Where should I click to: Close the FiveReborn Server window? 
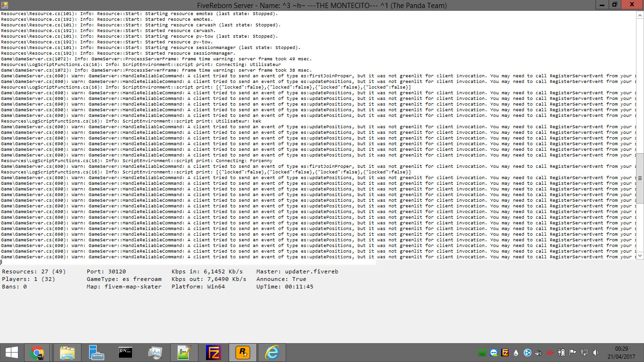coord(632,4)
